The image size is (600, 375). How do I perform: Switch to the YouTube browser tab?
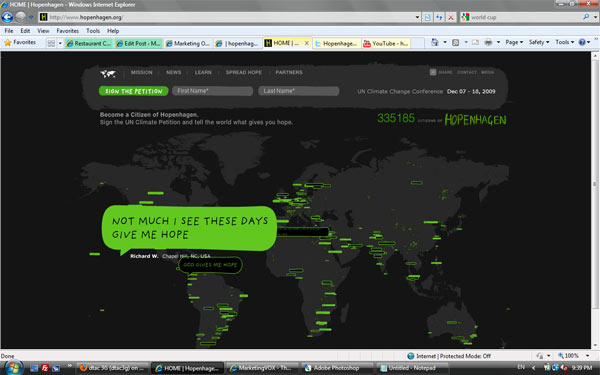[x=386, y=43]
